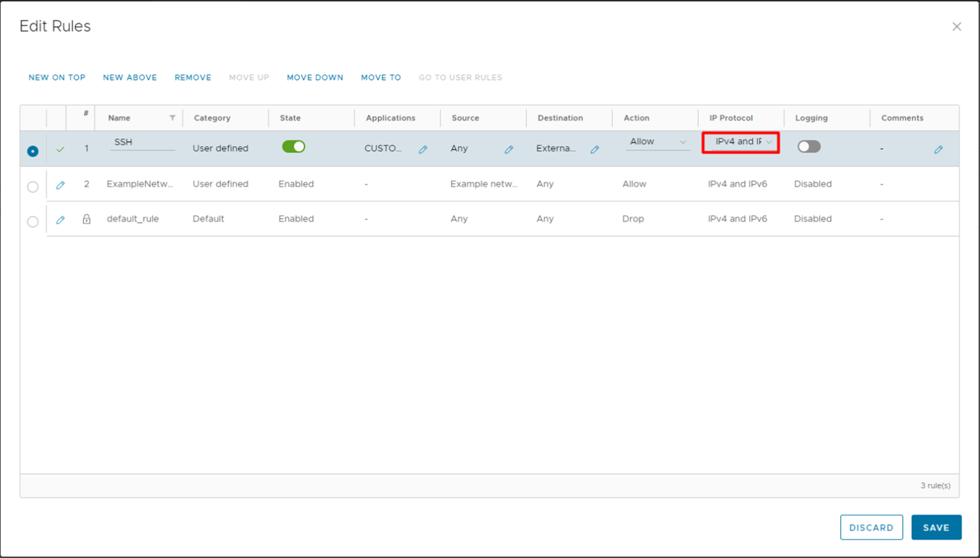Click the green checkmark on the SSH rule
This screenshot has height=558, width=980.
tap(60, 149)
